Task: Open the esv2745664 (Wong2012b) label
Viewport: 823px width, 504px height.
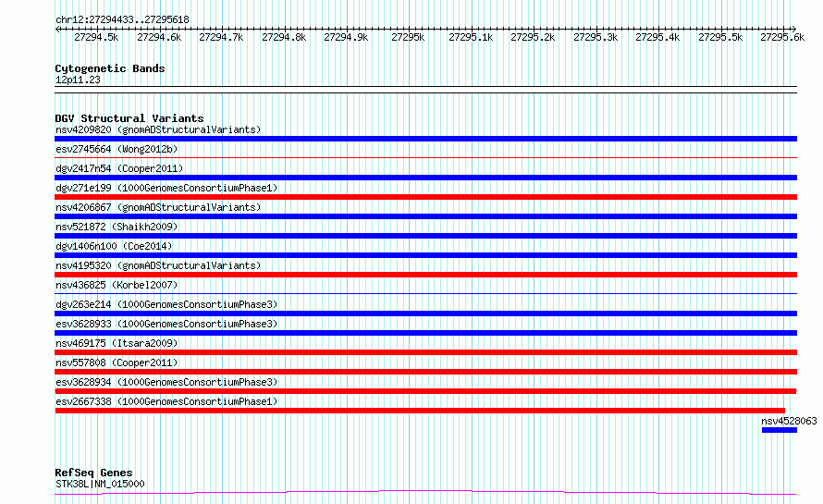Action: [x=117, y=149]
